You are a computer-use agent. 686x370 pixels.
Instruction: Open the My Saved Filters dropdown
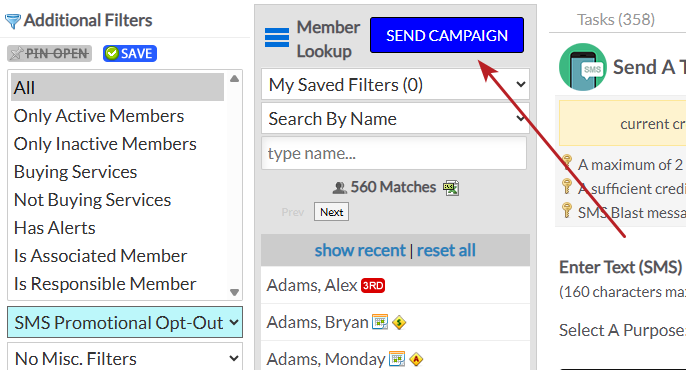396,84
